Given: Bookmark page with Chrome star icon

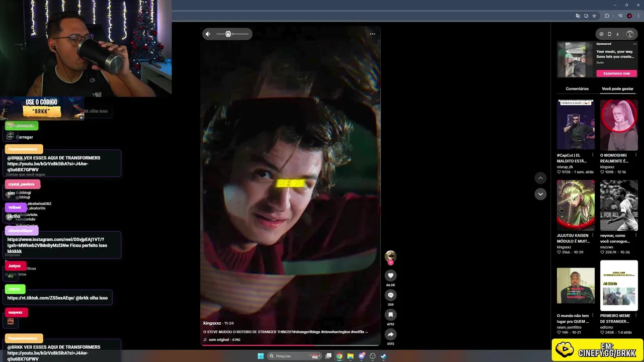Looking at the screenshot, I should coord(594,16).
